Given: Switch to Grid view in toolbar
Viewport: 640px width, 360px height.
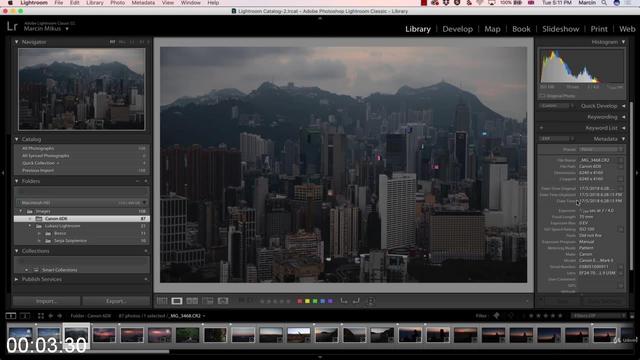Looking at the screenshot, I should pos(162,301).
